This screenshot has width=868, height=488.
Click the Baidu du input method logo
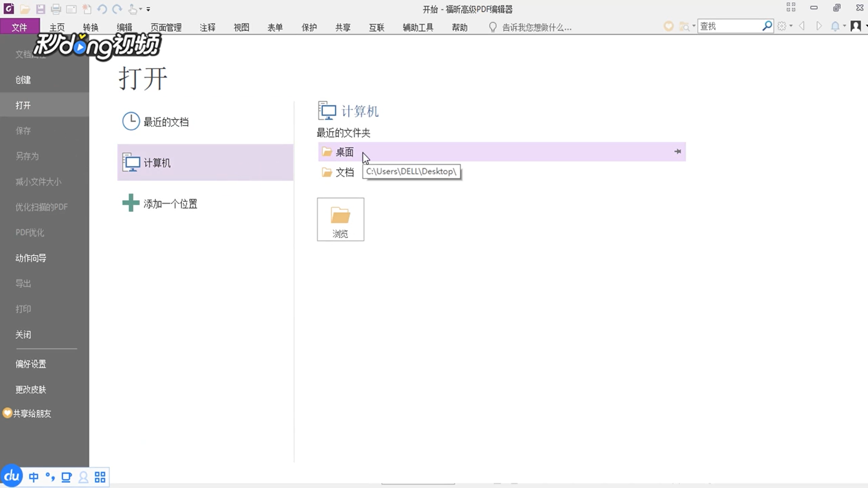(x=12, y=476)
